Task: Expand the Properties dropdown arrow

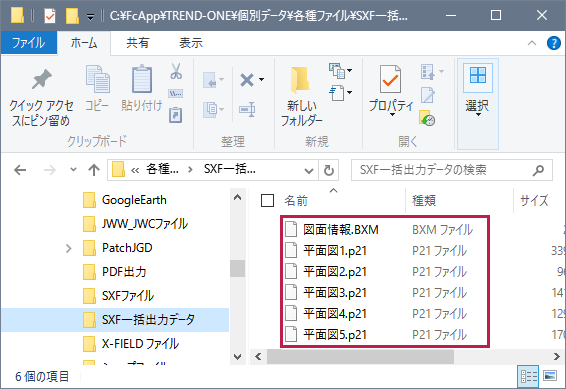Action: pyautogui.click(x=392, y=115)
